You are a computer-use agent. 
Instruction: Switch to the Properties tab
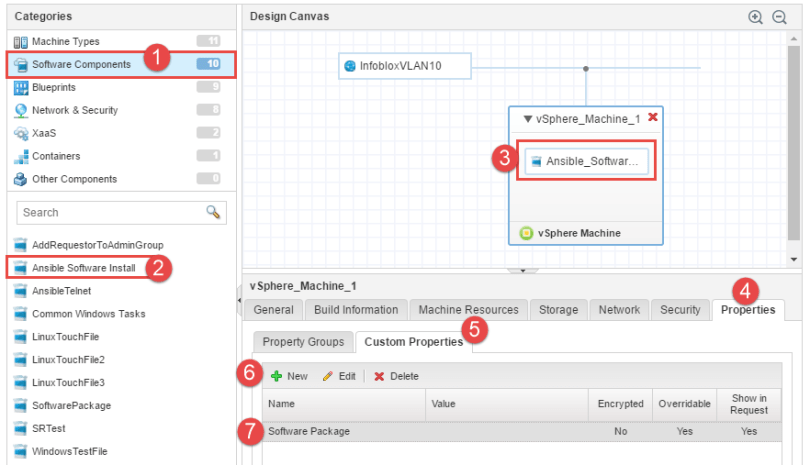pyautogui.click(x=748, y=310)
